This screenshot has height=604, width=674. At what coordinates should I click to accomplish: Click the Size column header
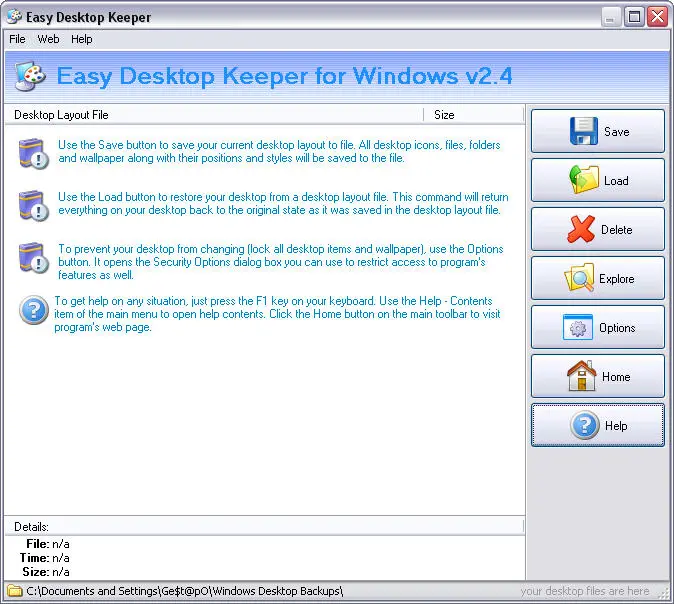[473, 115]
